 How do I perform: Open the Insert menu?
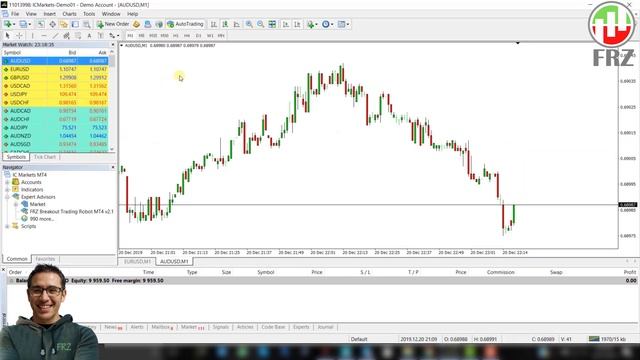49,14
